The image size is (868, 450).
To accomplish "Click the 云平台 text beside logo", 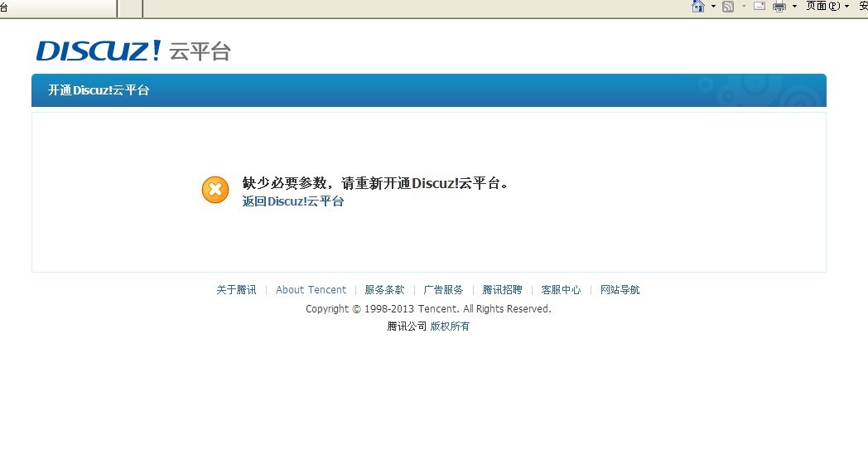I will coord(200,51).
